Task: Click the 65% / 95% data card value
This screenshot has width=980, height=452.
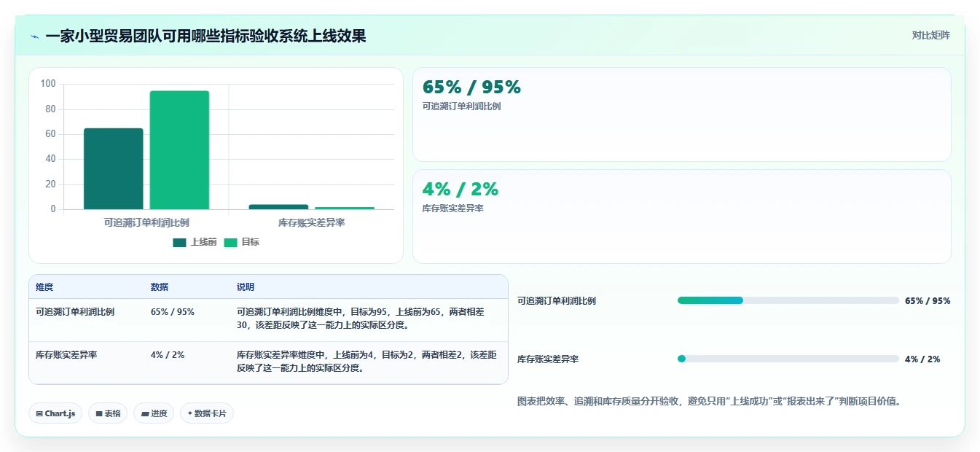Action: pos(471,87)
